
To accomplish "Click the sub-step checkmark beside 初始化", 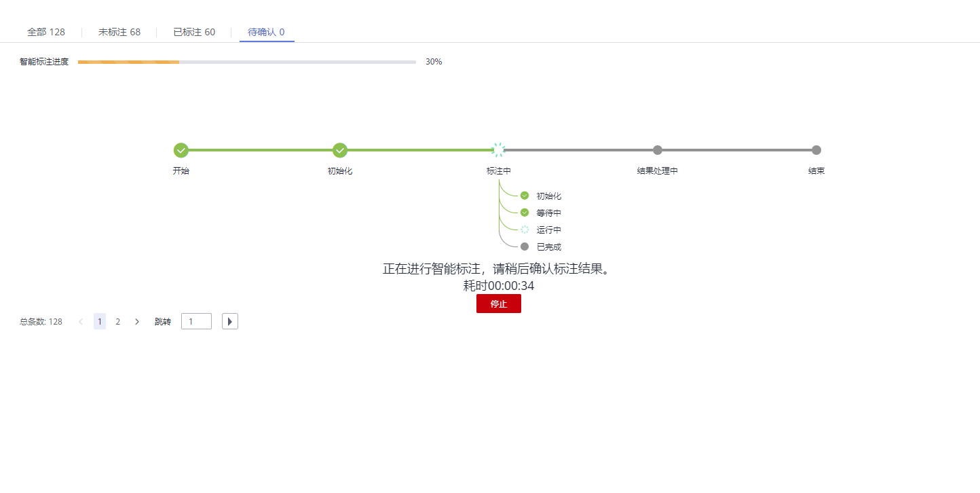I will click(x=525, y=196).
